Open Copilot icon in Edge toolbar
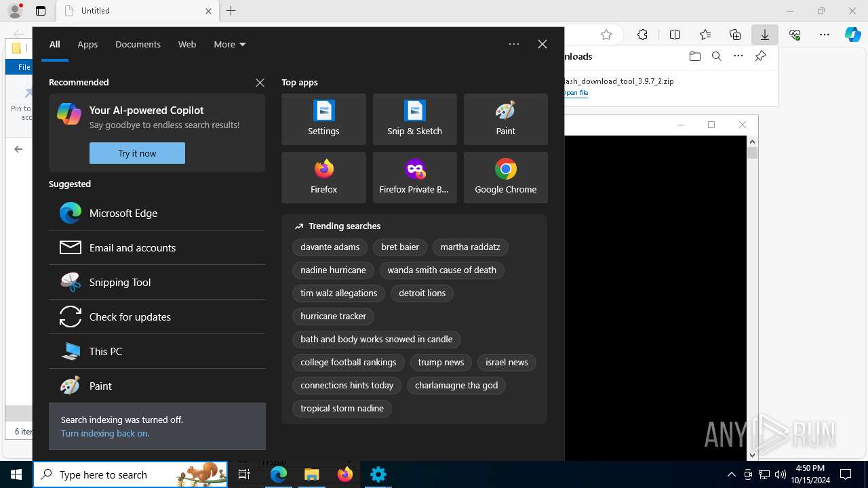The height and width of the screenshot is (488, 868). pyautogui.click(x=853, y=35)
